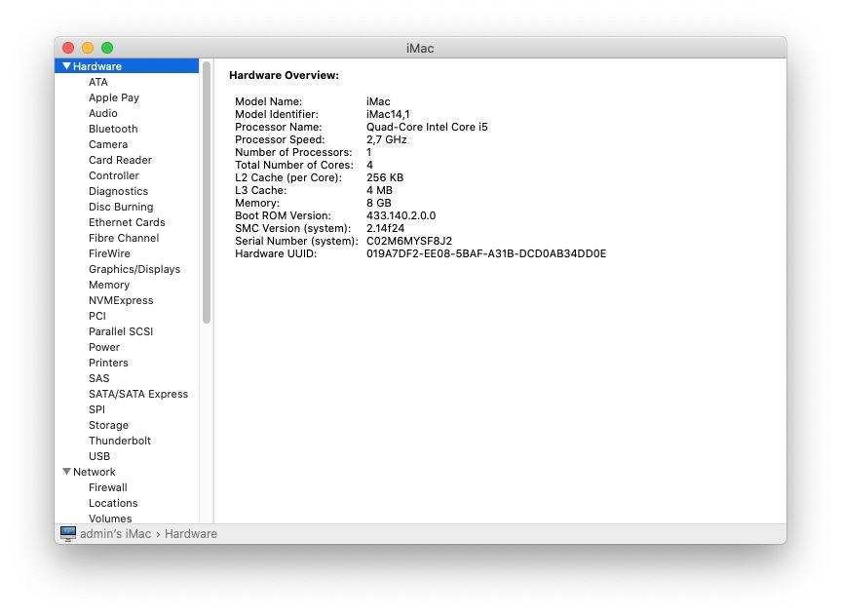Select Volumes under Network

click(x=110, y=519)
